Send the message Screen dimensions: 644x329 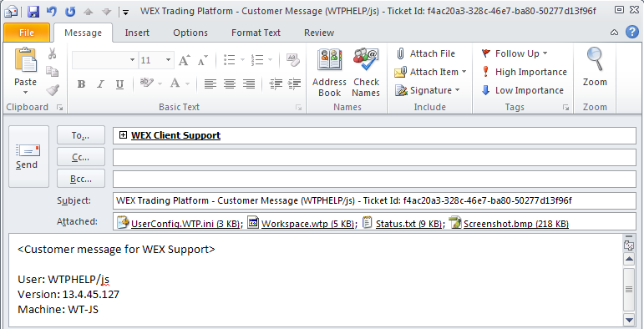(28, 156)
